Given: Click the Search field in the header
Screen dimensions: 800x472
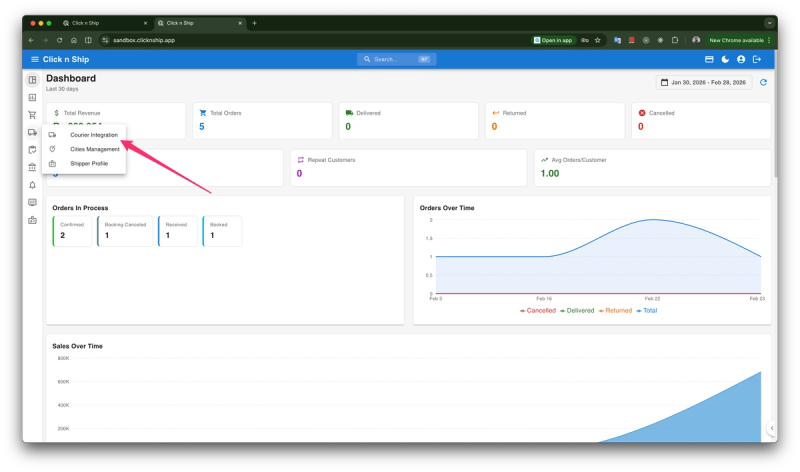Looking at the screenshot, I should click(x=396, y=59).
